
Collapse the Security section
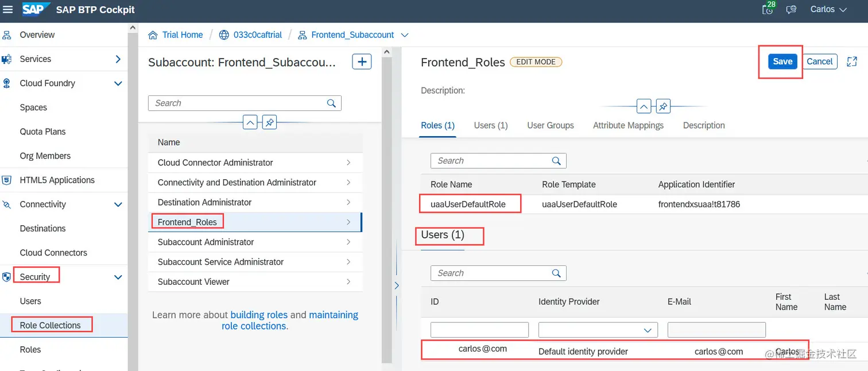pyautogui.click(x=118, y=277)
